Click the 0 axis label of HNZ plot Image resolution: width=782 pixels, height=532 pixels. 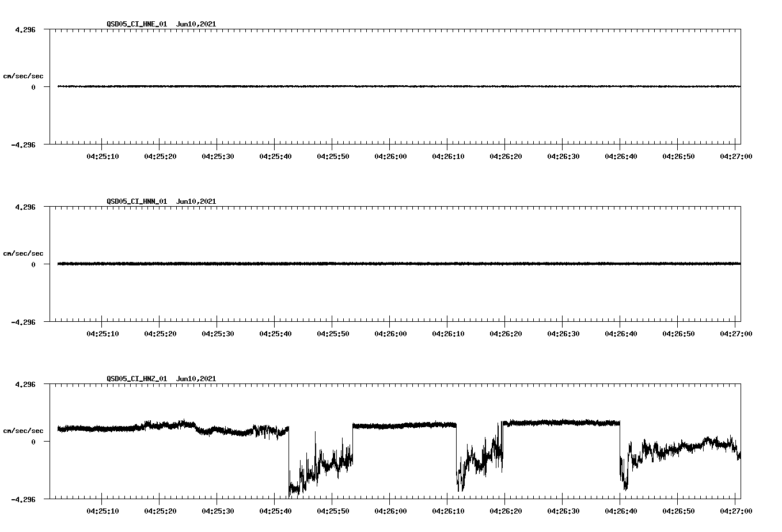[33, 442]
